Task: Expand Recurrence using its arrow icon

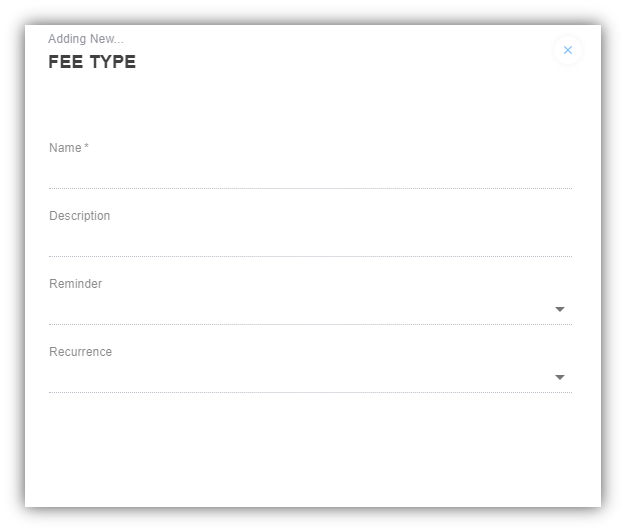Action: (560, 378)
